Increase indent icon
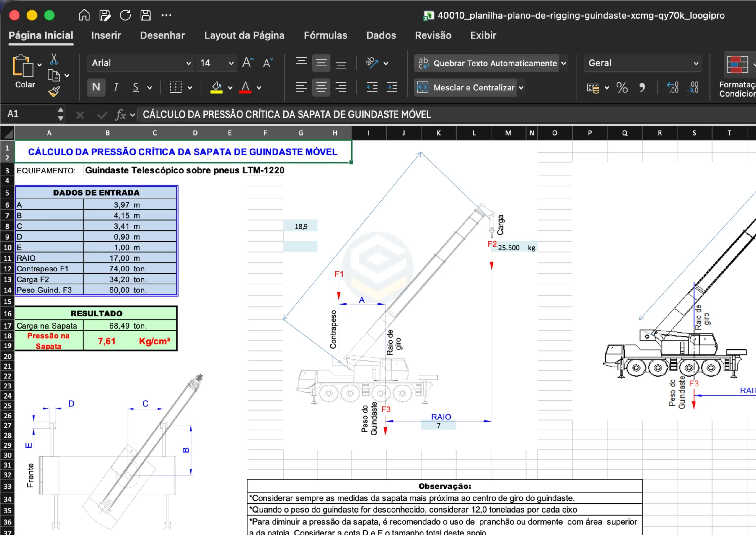 (x=392, y=87)
